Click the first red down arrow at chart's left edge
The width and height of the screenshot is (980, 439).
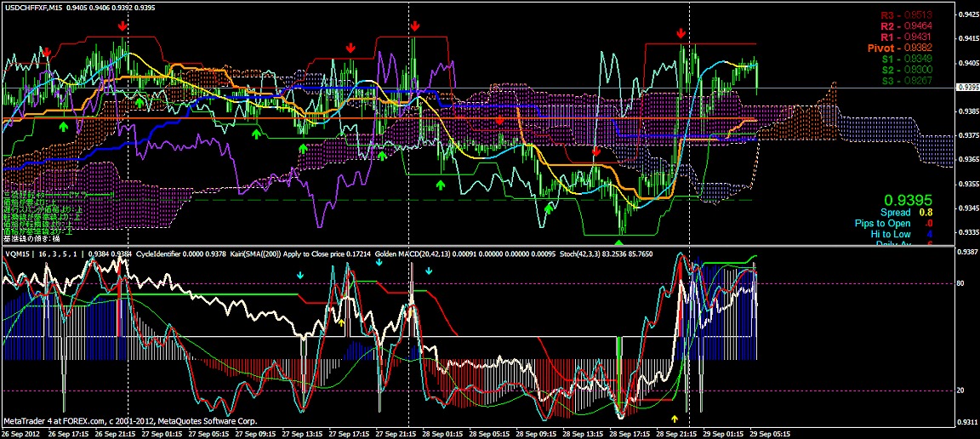[48, 52]
